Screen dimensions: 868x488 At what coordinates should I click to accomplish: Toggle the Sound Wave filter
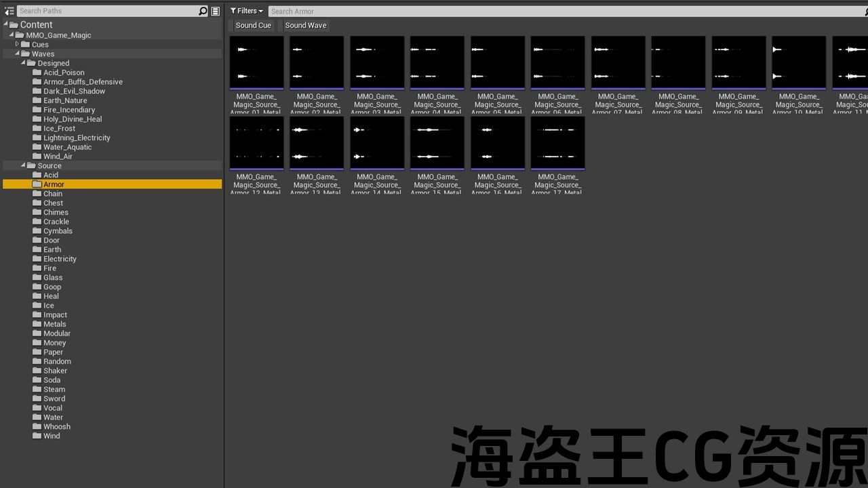tap(305, 25)
